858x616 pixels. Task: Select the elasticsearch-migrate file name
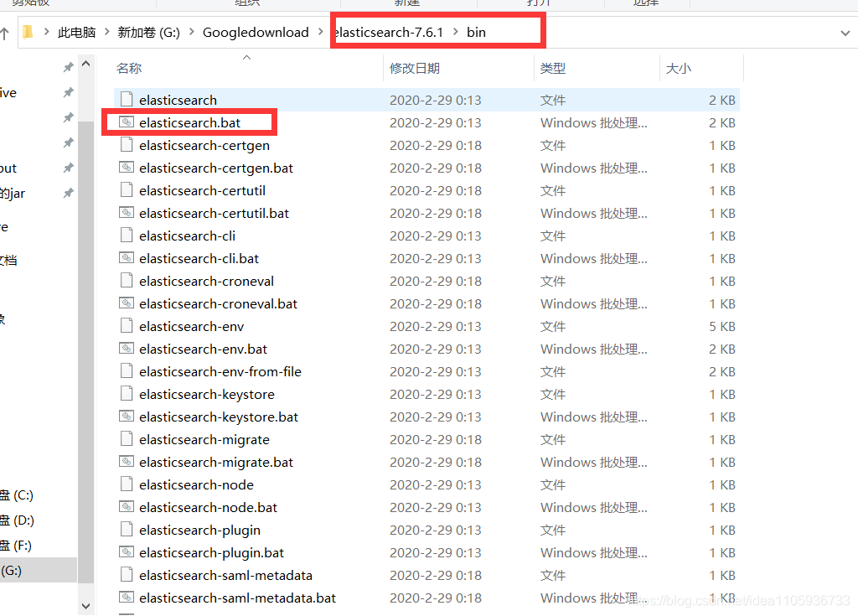point(204,440)
